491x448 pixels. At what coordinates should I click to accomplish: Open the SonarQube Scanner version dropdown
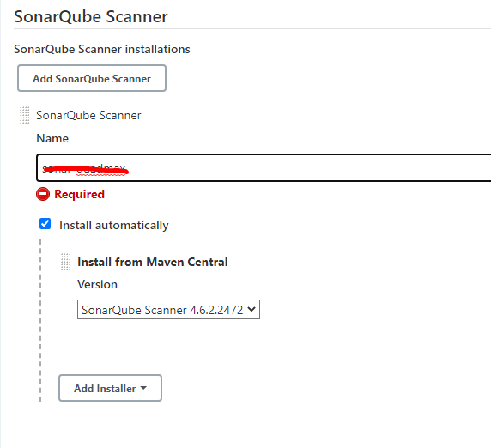[168, 310]
